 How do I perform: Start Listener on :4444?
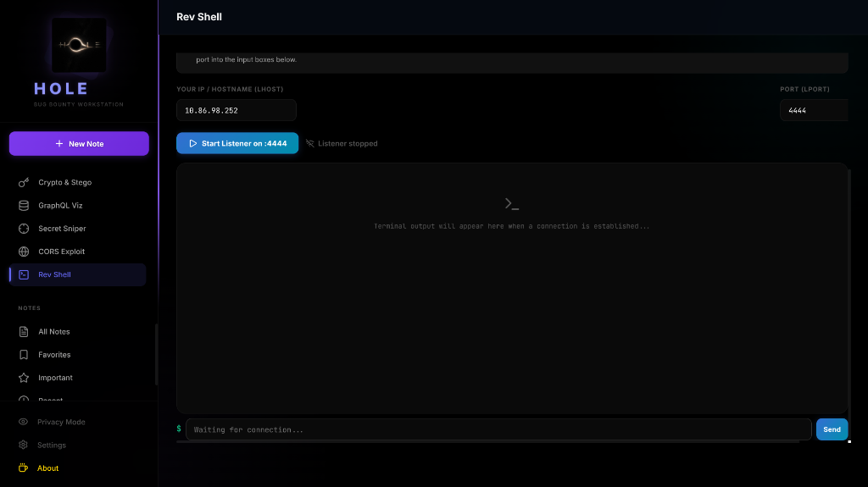237,143
